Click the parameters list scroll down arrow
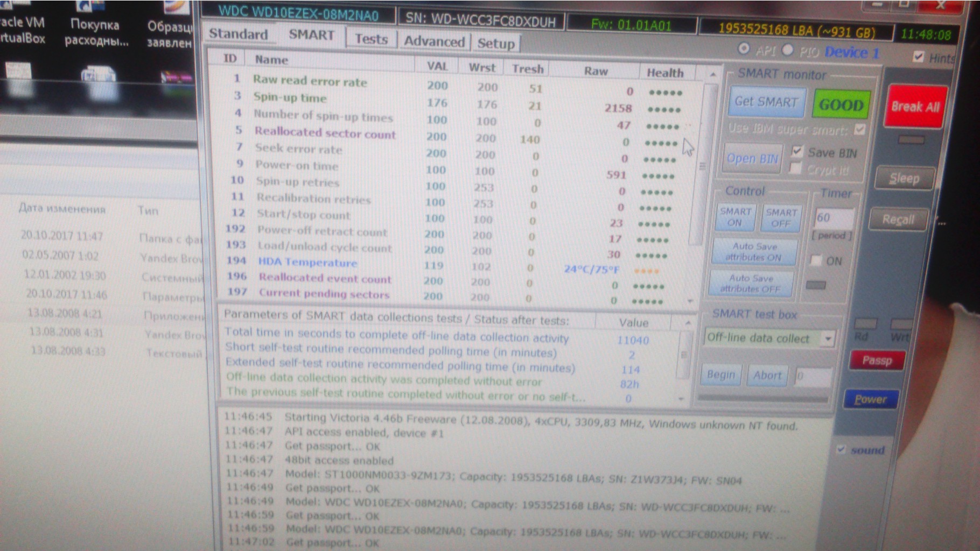 point(682,399)
